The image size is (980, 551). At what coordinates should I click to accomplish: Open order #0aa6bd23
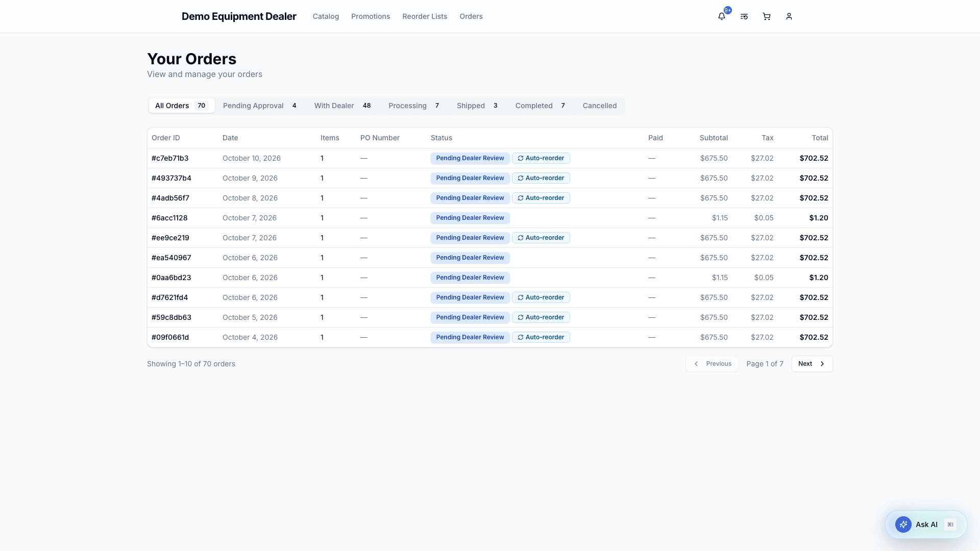tap(171, 278)
